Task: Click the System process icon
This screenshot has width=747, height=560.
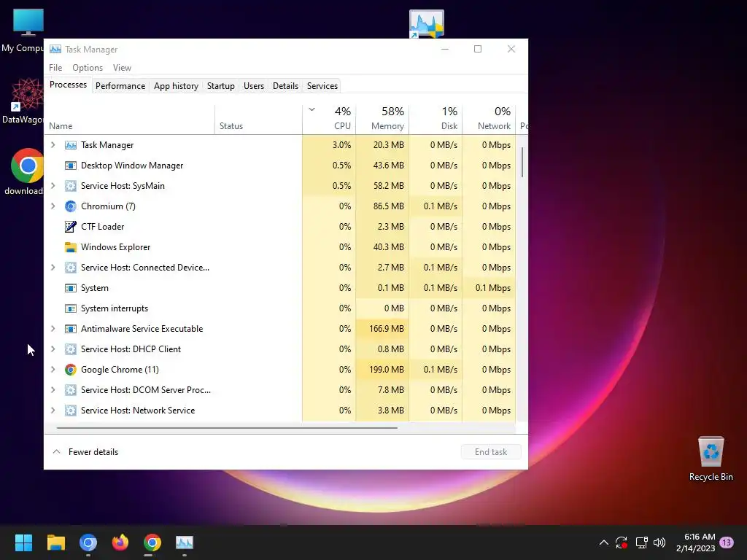Action: coord(71,288)
